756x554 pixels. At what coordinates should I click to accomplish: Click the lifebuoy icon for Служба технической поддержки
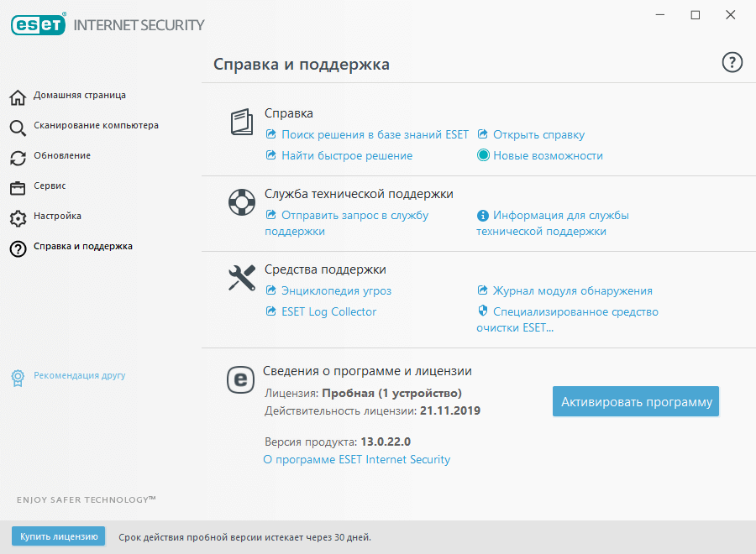(x=242, y=202)
